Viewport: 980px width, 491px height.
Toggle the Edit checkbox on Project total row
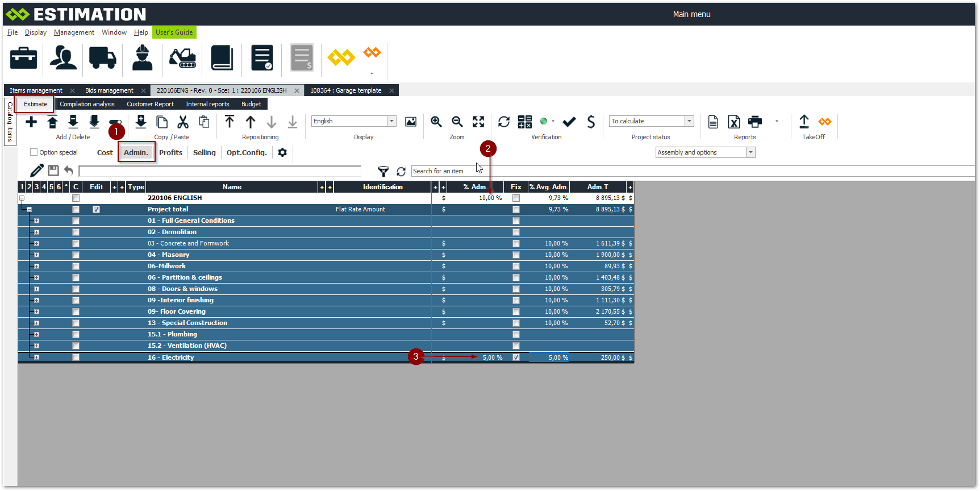(97, 210)
